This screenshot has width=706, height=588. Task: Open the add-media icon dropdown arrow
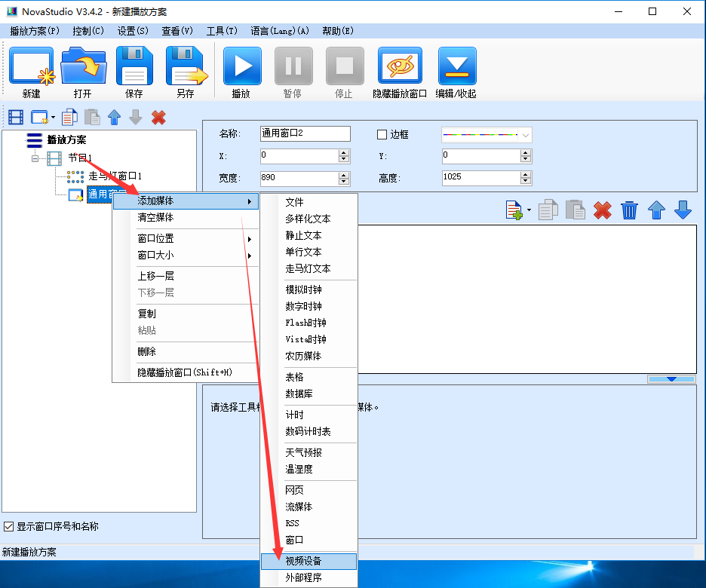(529, 210)
